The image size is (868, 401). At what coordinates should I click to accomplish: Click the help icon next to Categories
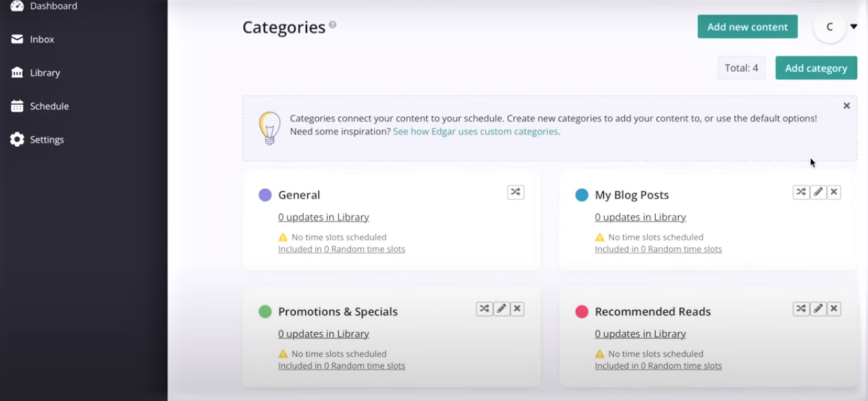[x=333, y=25]
